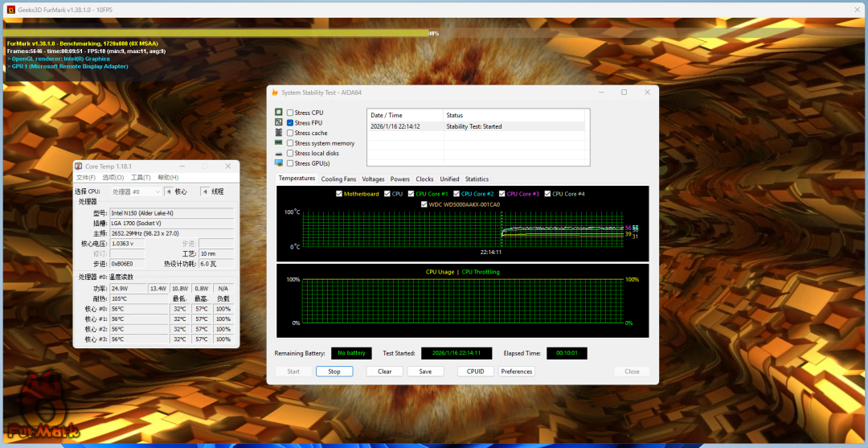868x448 pixels.
Task: Stop the stability test
Action: [334, 372]
